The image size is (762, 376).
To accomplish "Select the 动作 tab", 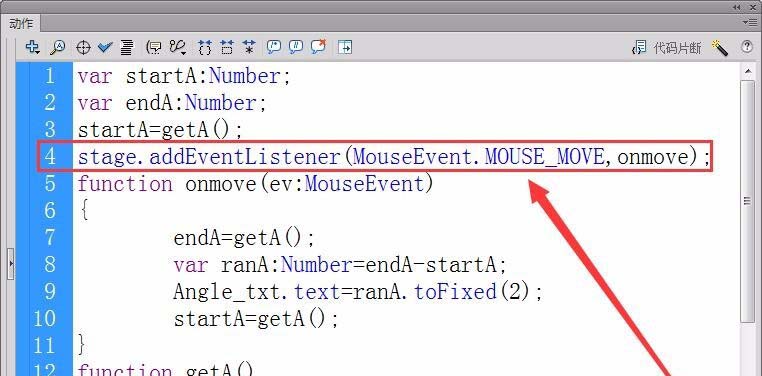I will (x=21, y=23).
